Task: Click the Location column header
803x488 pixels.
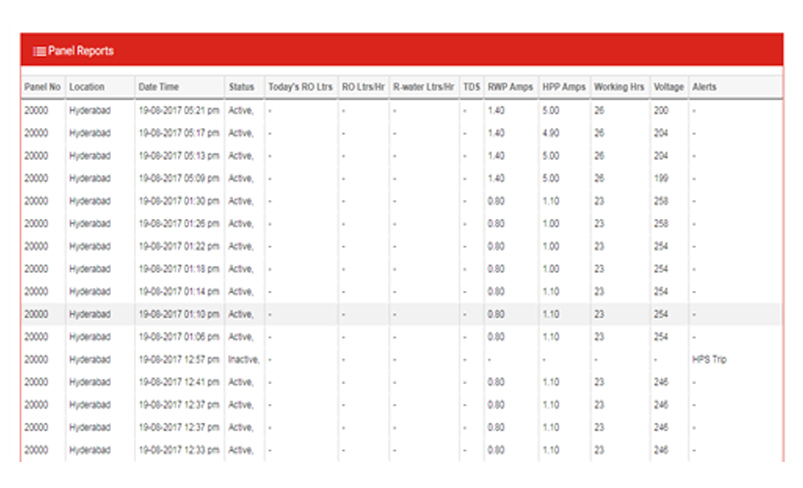Action: tap(87, 87)
